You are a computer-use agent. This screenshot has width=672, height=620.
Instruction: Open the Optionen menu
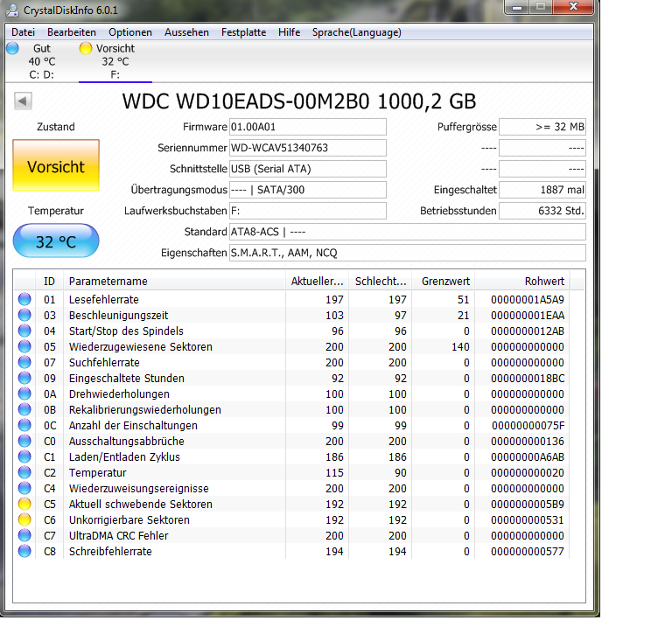(x=130, y=32)
